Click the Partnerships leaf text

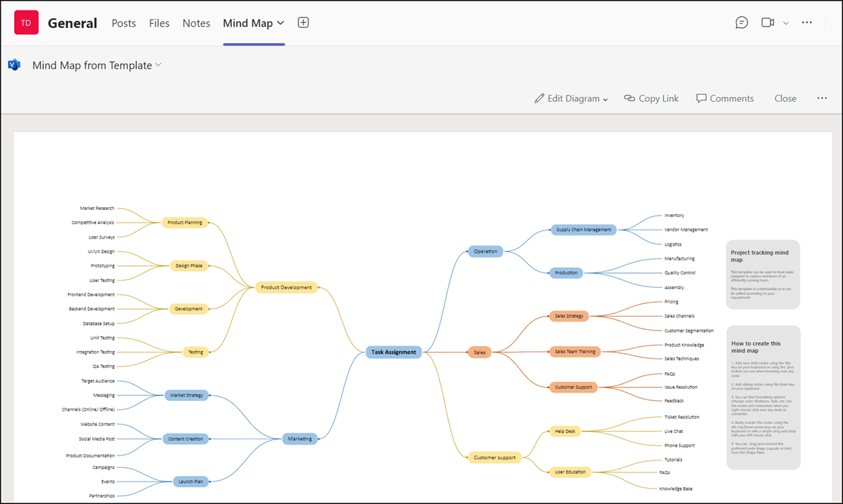click(x=102, y=496)
